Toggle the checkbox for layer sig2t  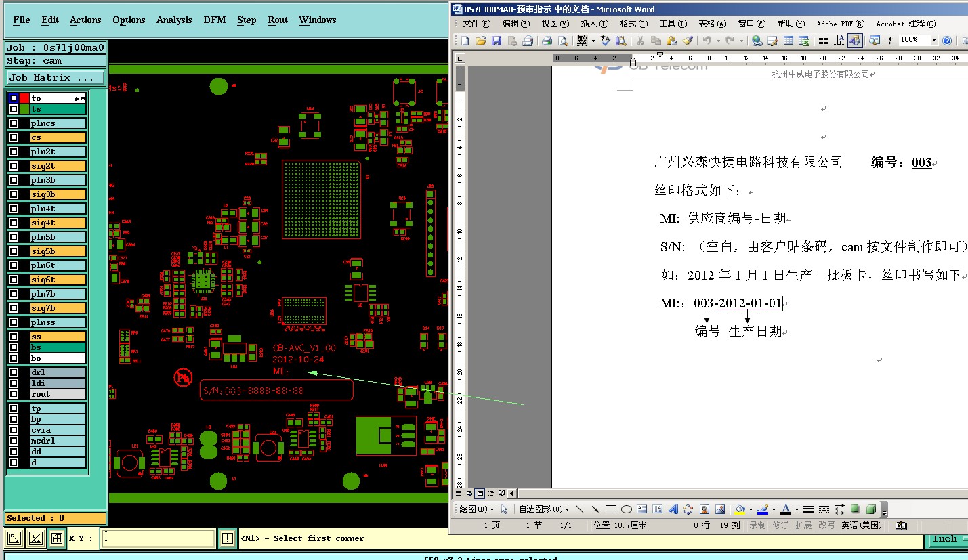point(14,166)
